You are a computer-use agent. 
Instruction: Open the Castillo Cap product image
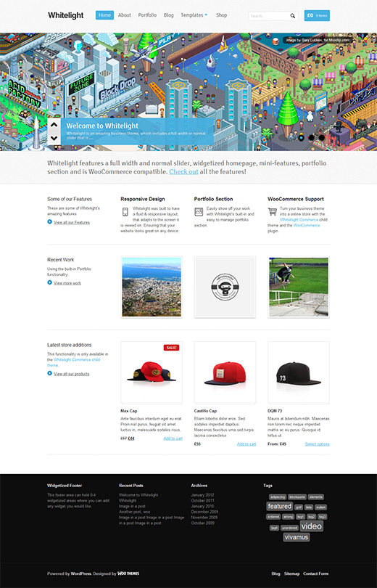[x=225, y=372]
